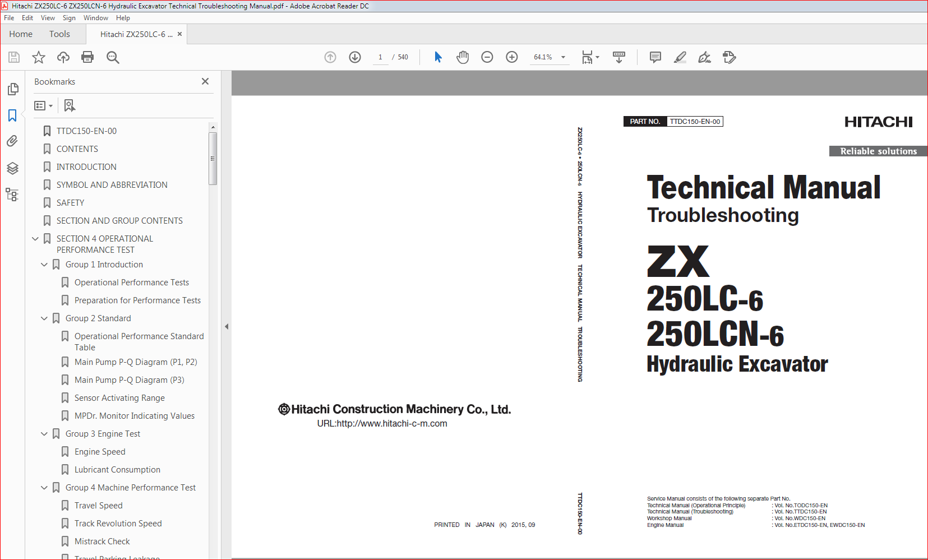Open the File menu
The image size is (928, 560).
point(9,18)
